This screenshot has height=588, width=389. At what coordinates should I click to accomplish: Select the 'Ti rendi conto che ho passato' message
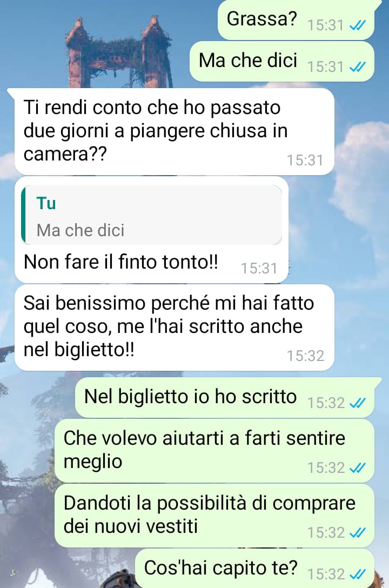175,131
